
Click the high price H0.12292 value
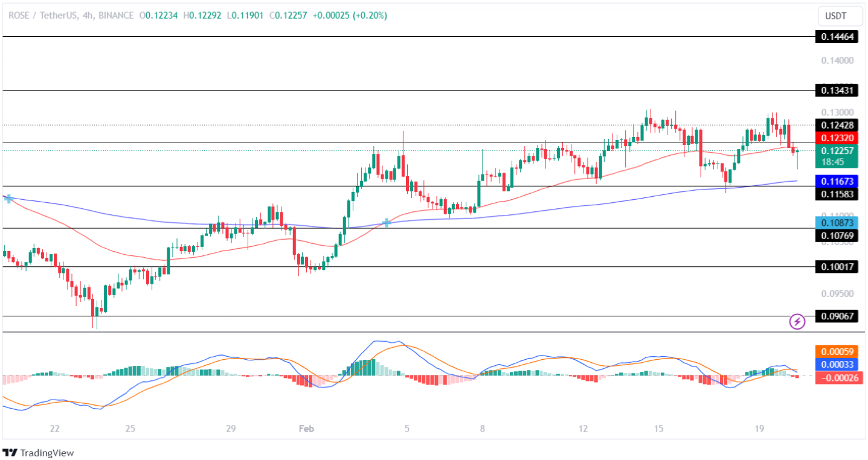(x=202, y=16)
